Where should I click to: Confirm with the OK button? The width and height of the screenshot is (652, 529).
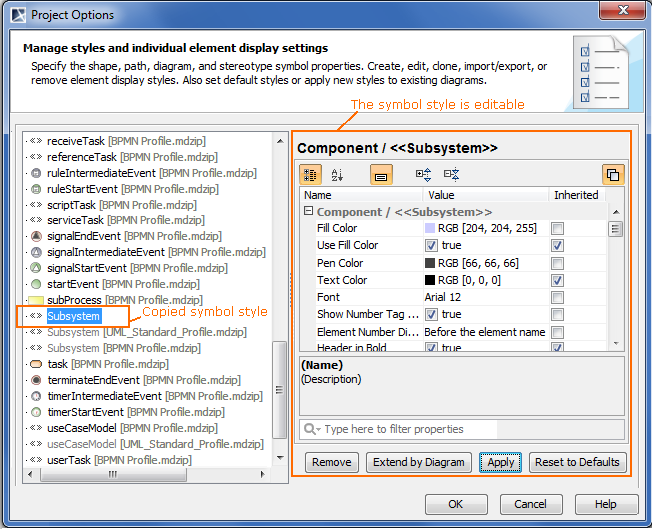[456, 504]
